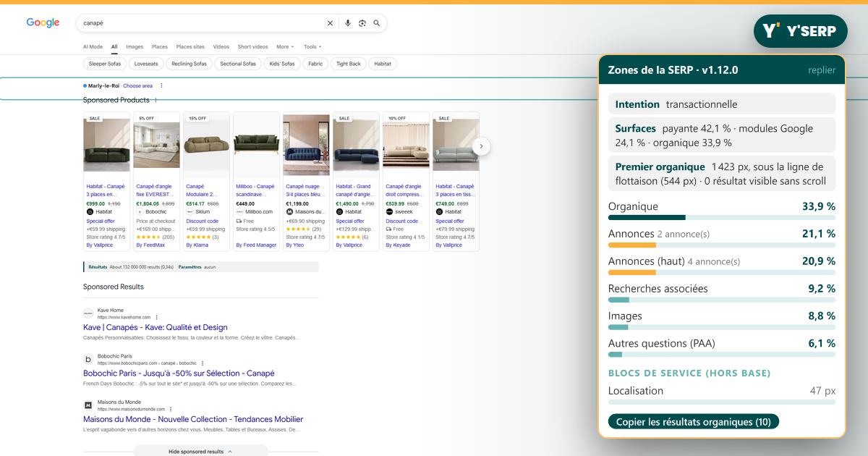The image size is (868, 456).
Task: Open options menu for Bobochic Paris result
Action: [x=203, y=363]
